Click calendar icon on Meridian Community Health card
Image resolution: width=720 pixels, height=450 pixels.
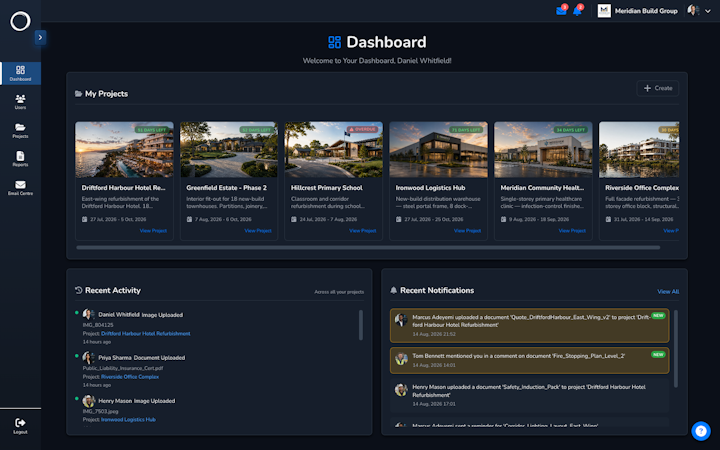coord(503,219)
